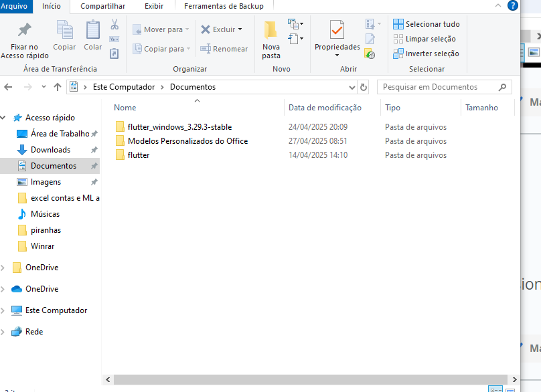Viewport: 541px width, 392px height.
Task: Sort by the Tipo column header
Action: coord(392,108)
